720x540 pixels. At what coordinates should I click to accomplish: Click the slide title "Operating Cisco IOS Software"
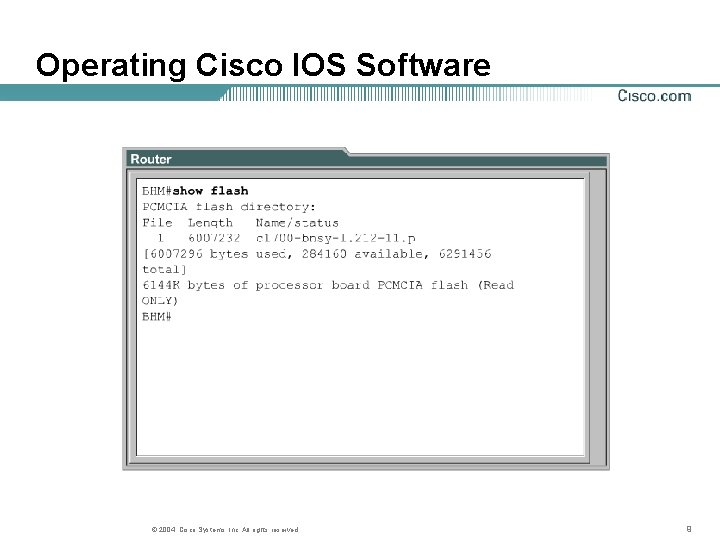point(263,66)
